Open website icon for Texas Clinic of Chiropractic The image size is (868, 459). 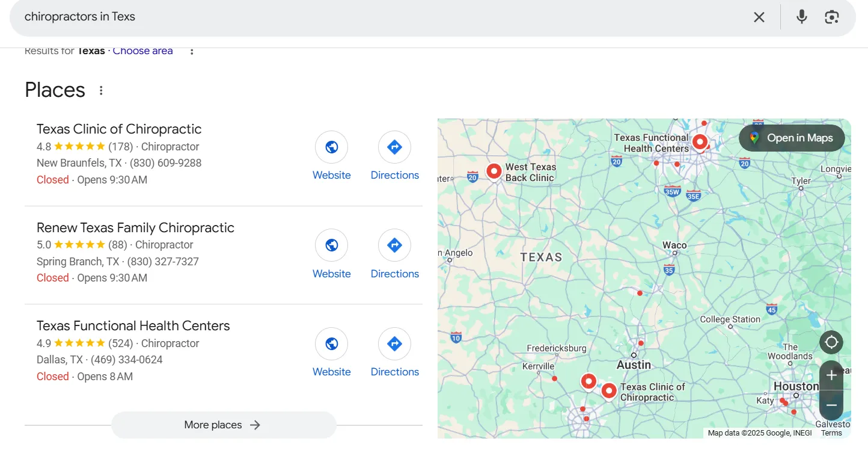pos(331,147)
